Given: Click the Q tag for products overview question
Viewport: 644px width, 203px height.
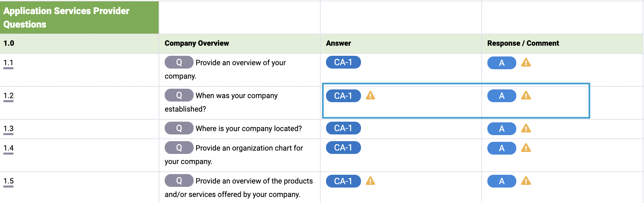Looking at the screenshot, I should 179,180.
